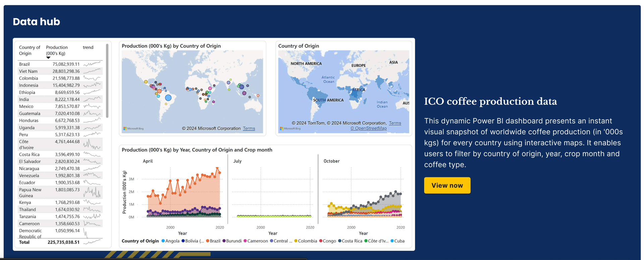Screen dimensions: 644x260
Task: Click the Indonesia production value 15,404,982.79
Action: [x=66, y=85]
